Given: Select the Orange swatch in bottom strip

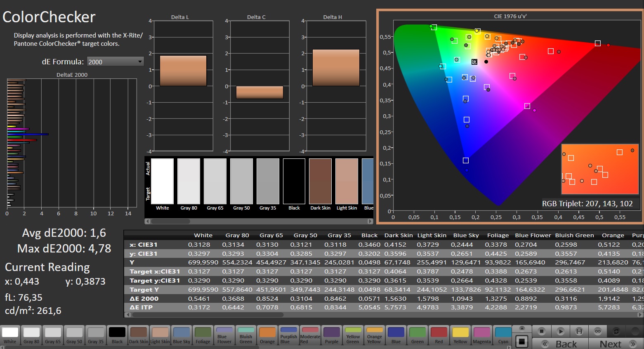Looking at the screenshot, I should (x=267, y=335).
